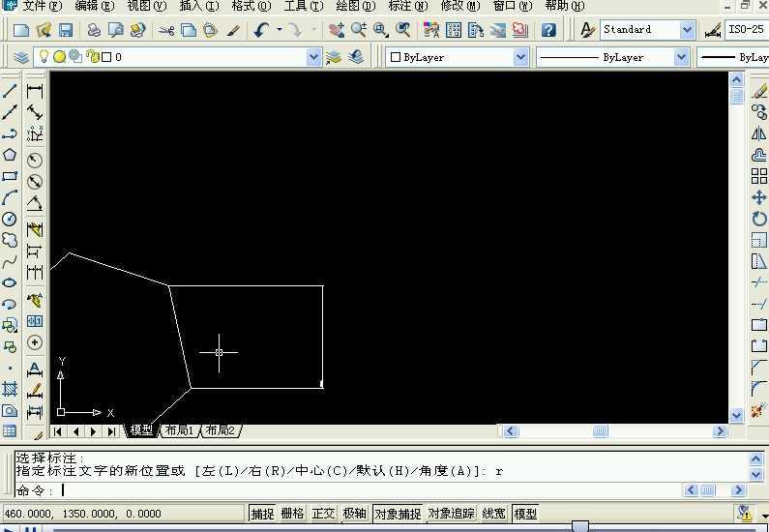Image resolution: width=769 pixels, height=532 pixels.
Task: Choose the Polygon tool
Action: point(10,155)
